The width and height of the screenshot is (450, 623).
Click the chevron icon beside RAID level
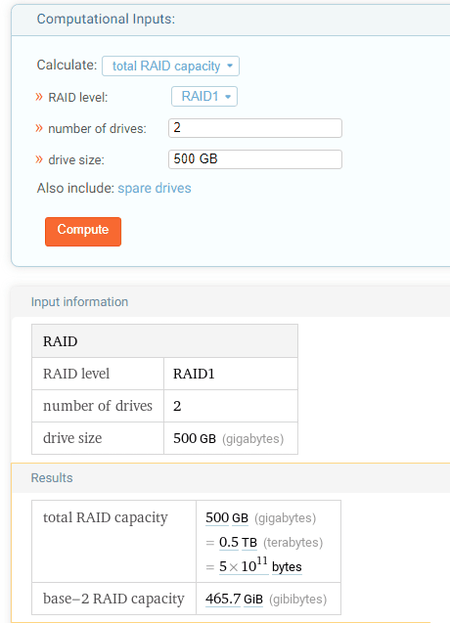pyautogui.click(x=39, y=97)
